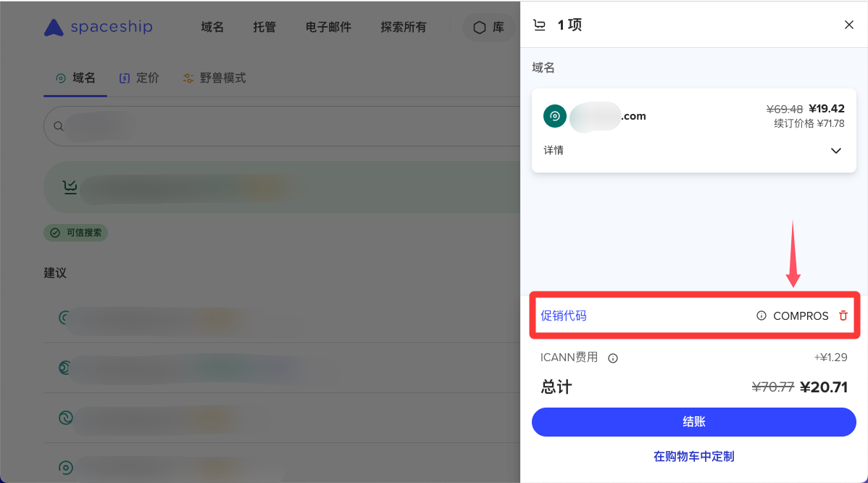Open the 电子邮件 navigation menu
868x483 pixels.
(328, 28)
